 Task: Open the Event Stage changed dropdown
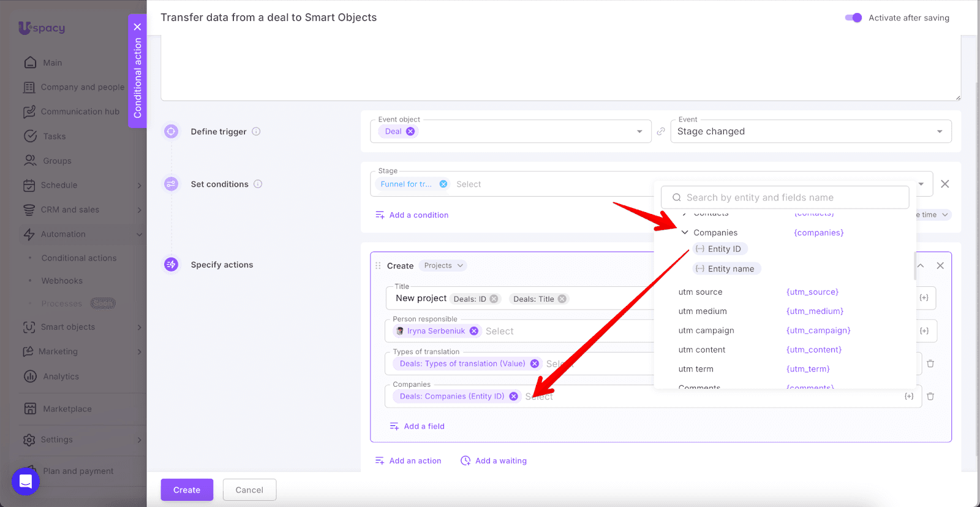pyautogui.click(x=810, y=131)
